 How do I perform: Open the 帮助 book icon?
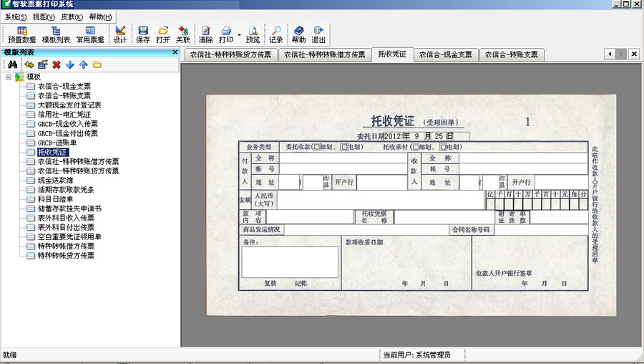(298, 35)
